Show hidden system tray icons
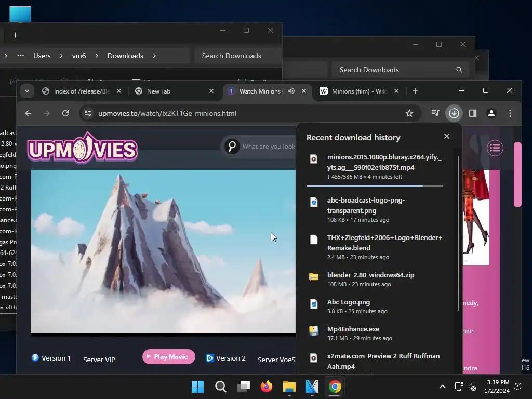The width and height of the screenshot is (532, 399). click(x=443, y=387)
